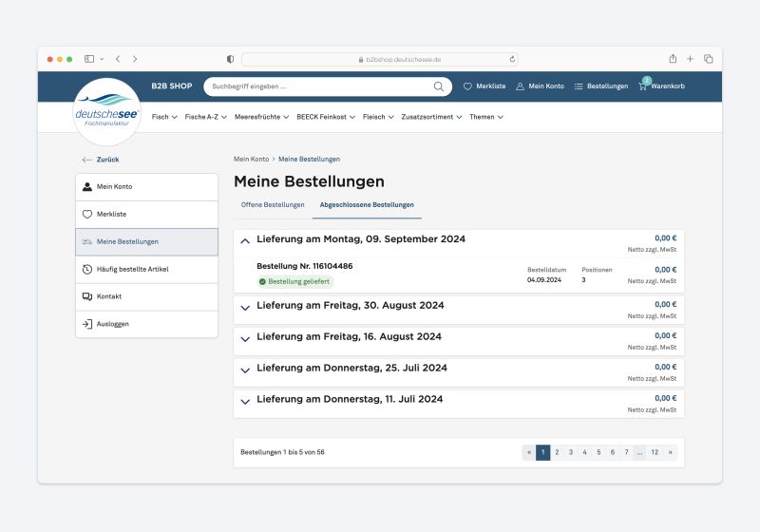
Task: Select Häufig bestellte Artikel in sidebar
Action: pyautogui.click(x=147, y=270)
